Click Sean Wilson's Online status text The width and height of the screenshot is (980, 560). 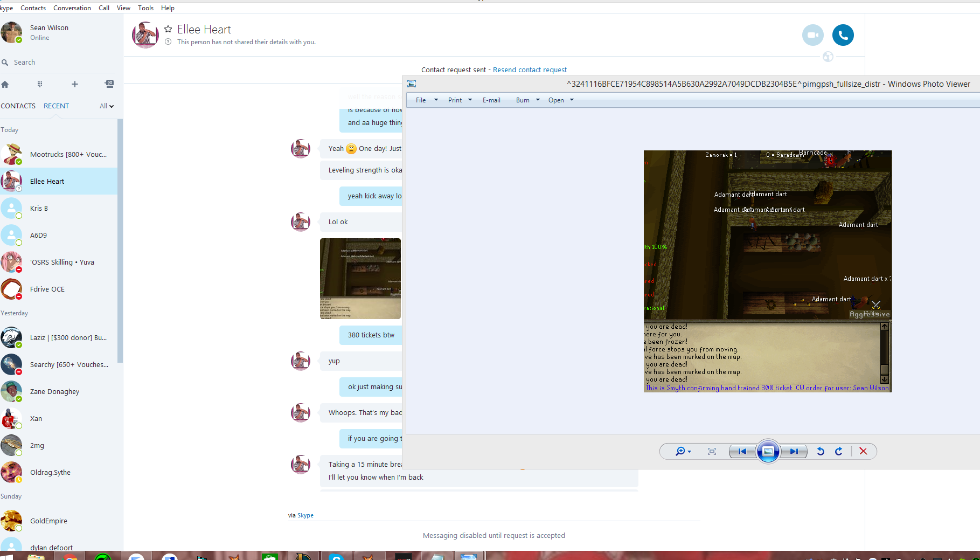(40, 38)
